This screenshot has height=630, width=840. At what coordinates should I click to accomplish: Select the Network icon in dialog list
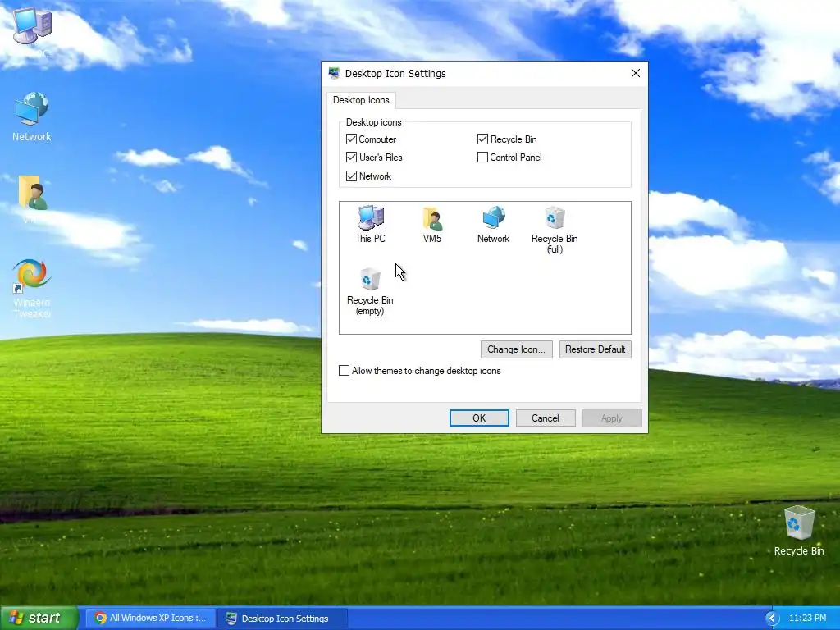click(493, 224)
